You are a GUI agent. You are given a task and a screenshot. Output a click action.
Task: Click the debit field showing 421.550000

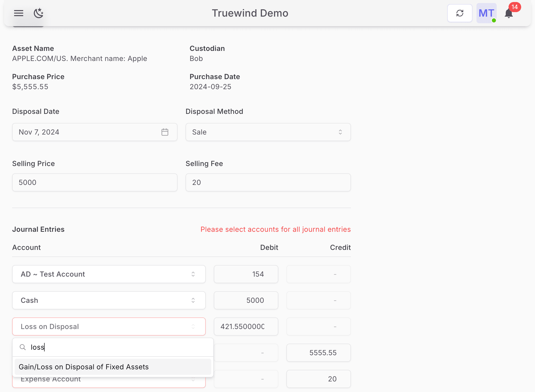click(x=246, y=326)
